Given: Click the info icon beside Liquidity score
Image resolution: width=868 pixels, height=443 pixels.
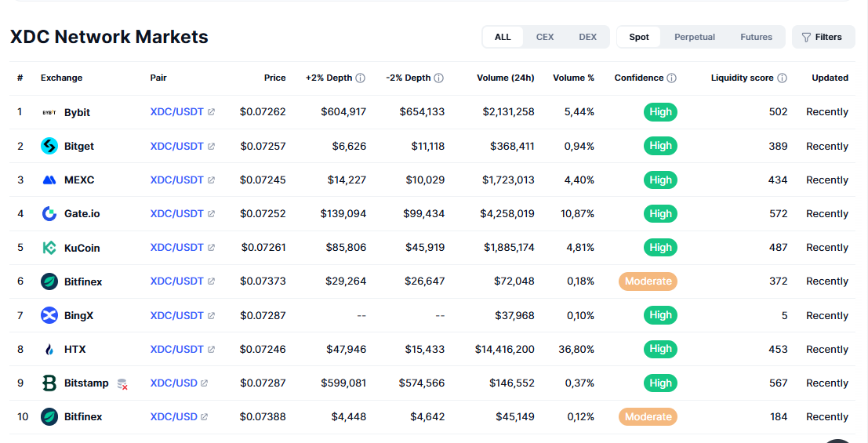Looking at the screenshot, I should (783, 78).
